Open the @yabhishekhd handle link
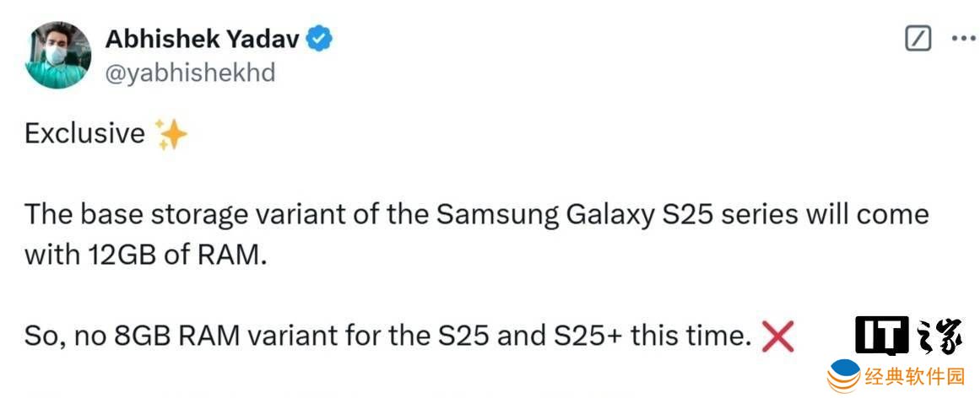 (x=190, y=73)
